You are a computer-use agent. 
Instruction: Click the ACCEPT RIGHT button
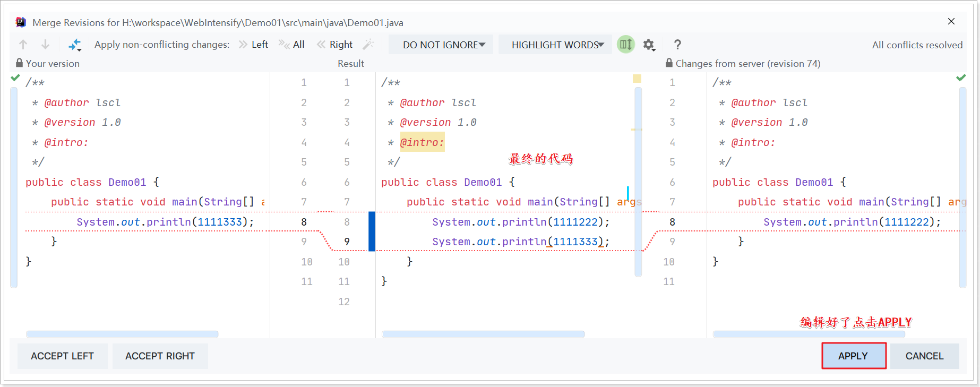(x=160, y=356)
